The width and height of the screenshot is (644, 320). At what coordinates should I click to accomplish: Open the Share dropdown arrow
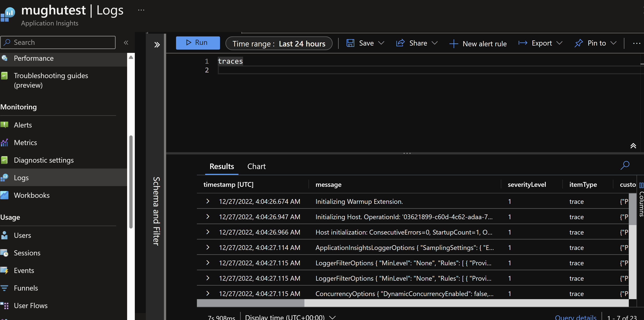pos(434,43)
